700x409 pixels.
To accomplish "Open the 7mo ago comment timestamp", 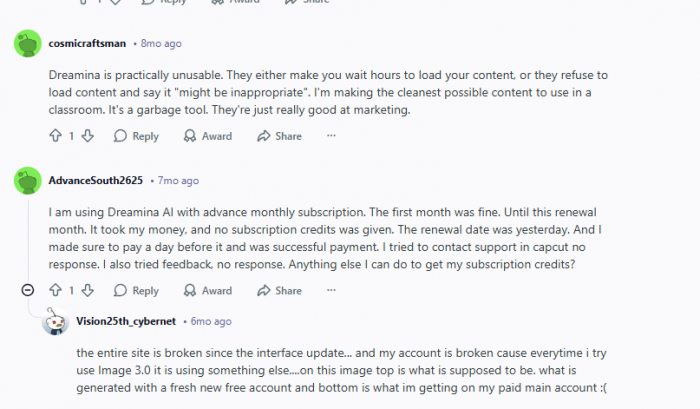I will tap(178, 181).
